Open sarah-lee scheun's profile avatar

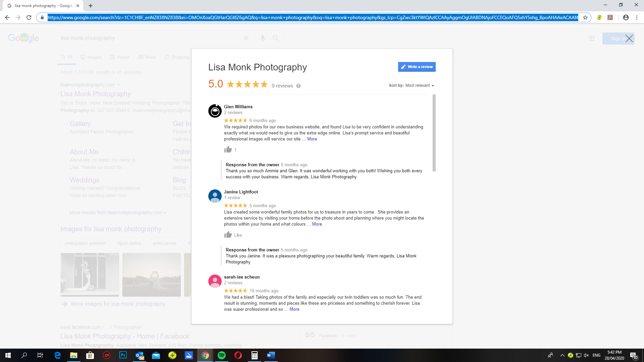point(215,281)
